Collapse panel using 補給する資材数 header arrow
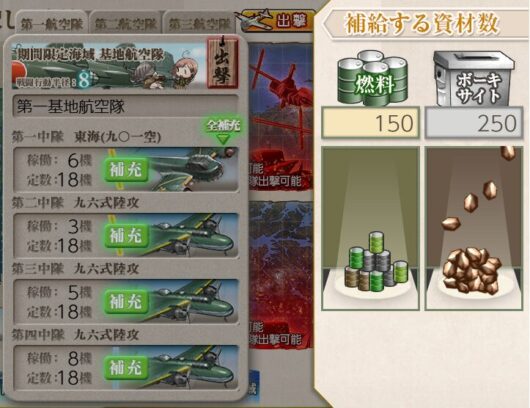The height and width of the screenshot is (408, 530). pyautogui.click(x=330, y=24)
